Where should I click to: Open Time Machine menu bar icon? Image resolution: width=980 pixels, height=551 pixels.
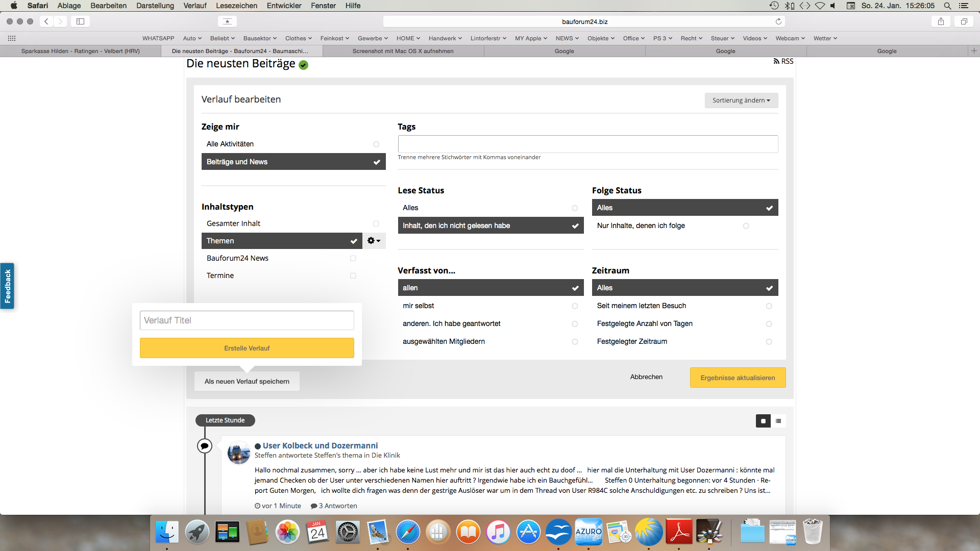click(774, 6)
